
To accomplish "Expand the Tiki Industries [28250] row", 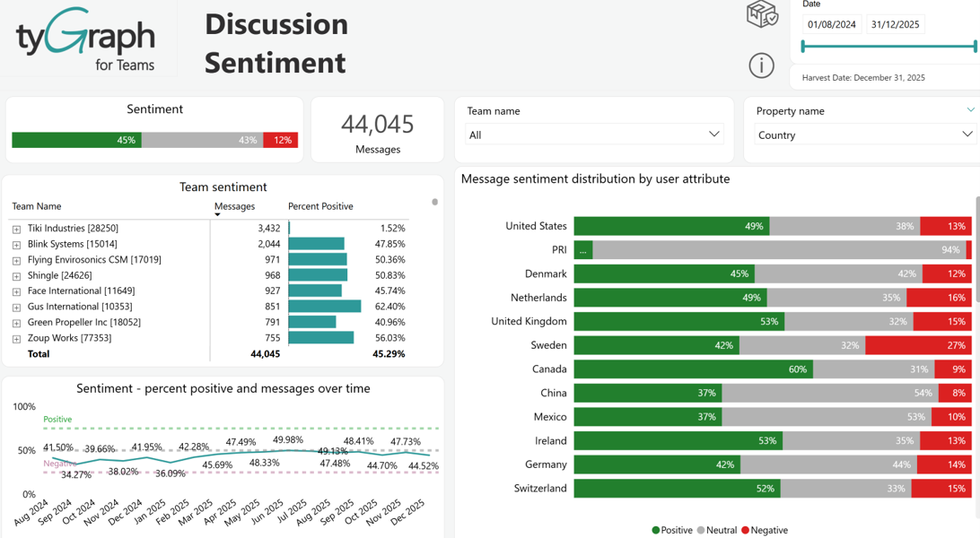I will (17, 229).
